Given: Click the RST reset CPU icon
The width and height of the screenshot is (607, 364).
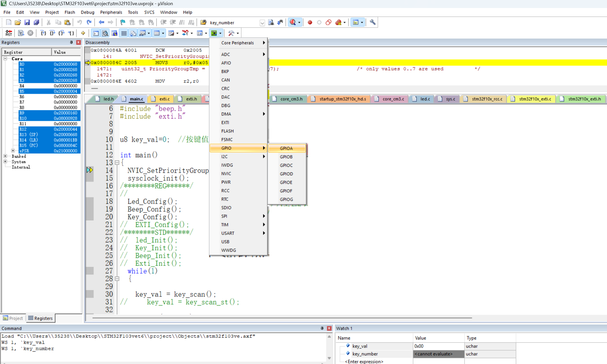Looking at the screenshot, I should click(x=9, y=33).
